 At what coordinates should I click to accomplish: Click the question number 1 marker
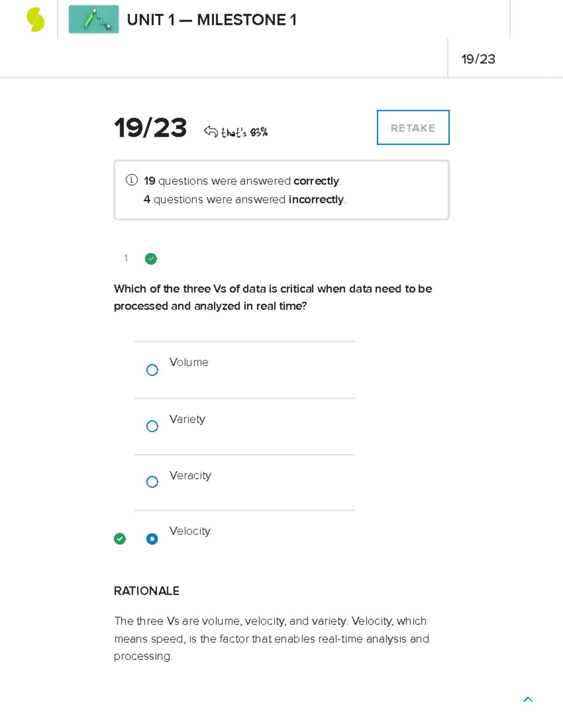126,258
